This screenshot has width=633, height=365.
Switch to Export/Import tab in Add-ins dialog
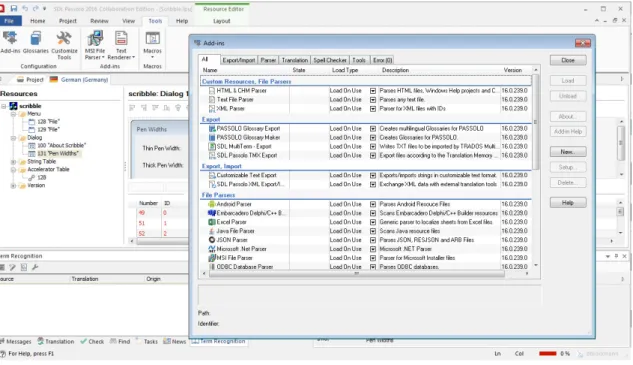[x=239, y=60]
